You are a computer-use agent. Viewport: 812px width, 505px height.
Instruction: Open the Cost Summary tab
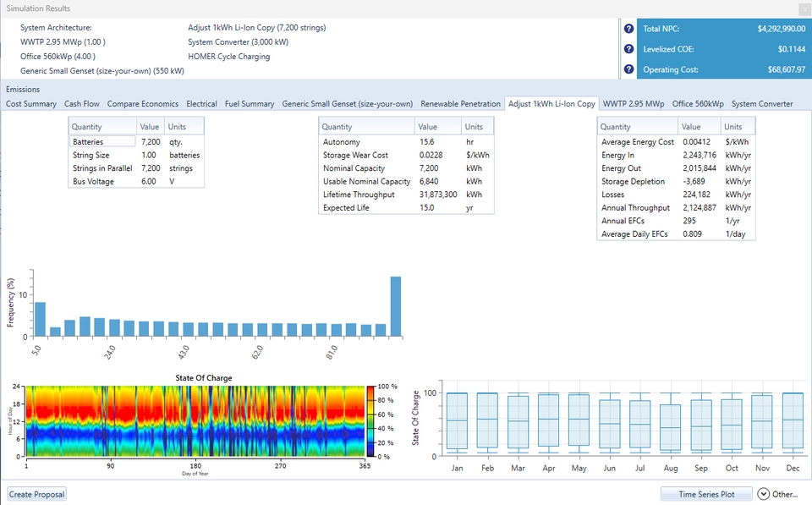tap(31, 104)
